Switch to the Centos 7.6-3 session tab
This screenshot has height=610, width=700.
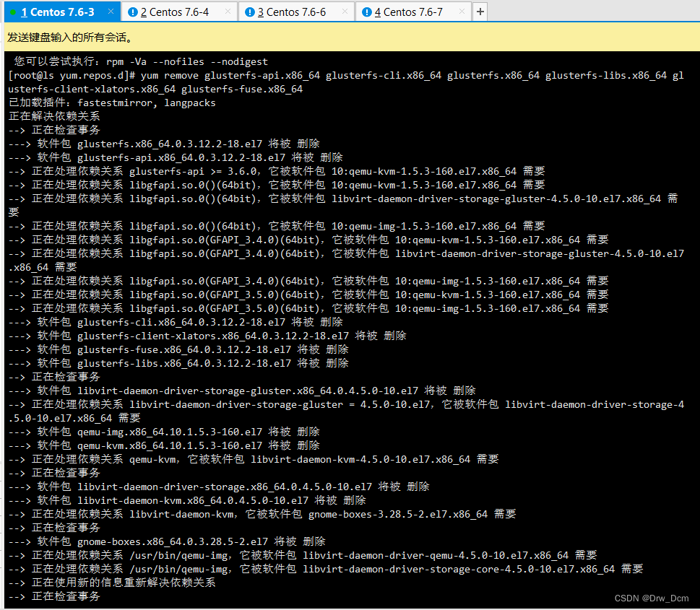click(x=61, y=12)
